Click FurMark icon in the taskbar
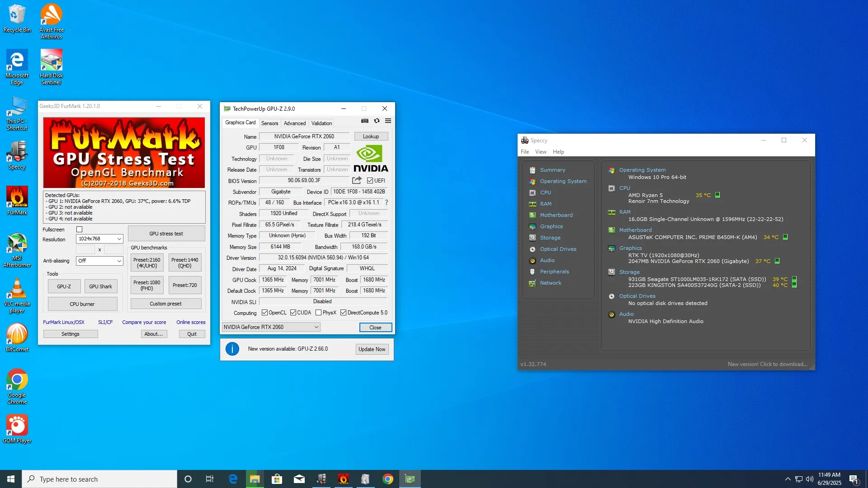 coord(344,479)
